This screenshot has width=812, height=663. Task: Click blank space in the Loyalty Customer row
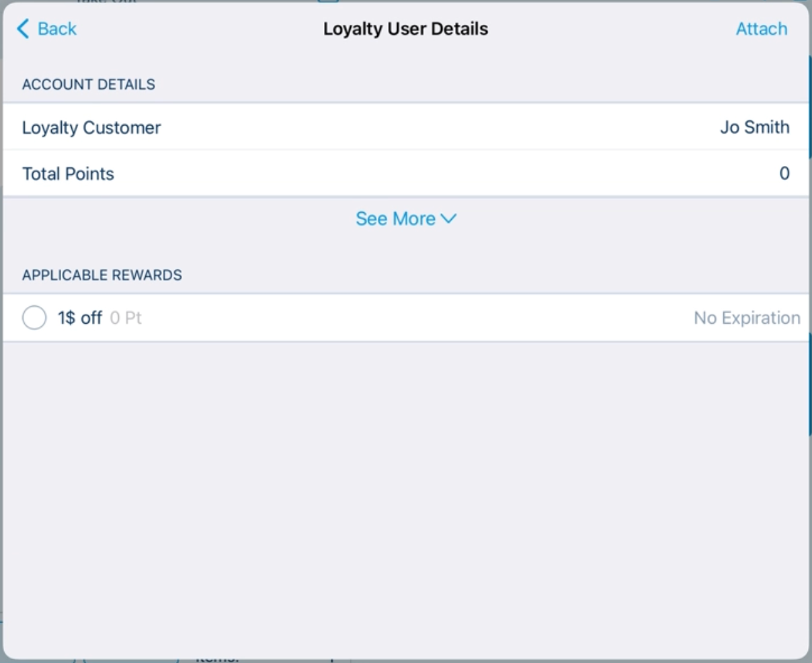(437, 128)
